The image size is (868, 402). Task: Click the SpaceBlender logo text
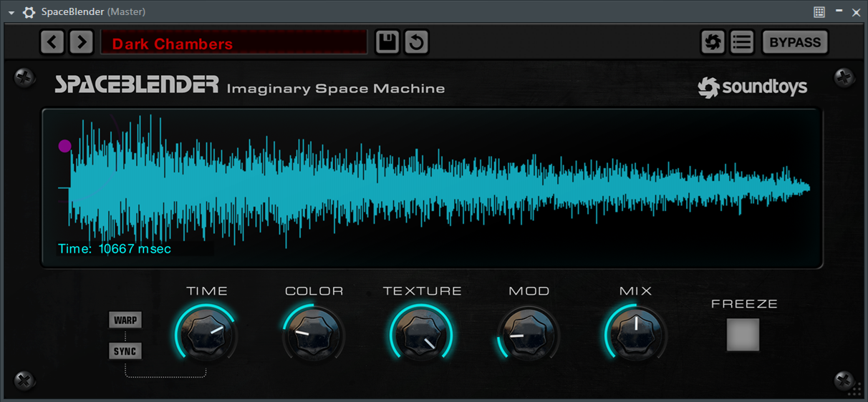click(x=137, y=85)
